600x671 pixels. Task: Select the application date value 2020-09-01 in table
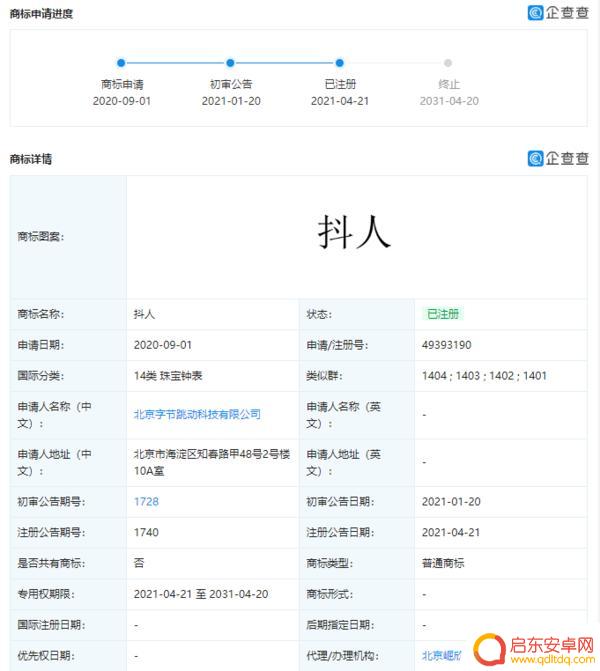point(163,345)
